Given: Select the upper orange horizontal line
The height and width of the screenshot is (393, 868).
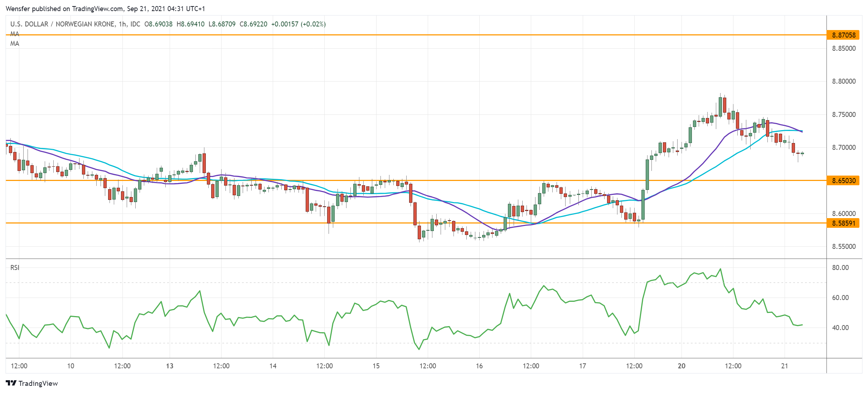Looking at the screenshot, I should click(430, 35).
